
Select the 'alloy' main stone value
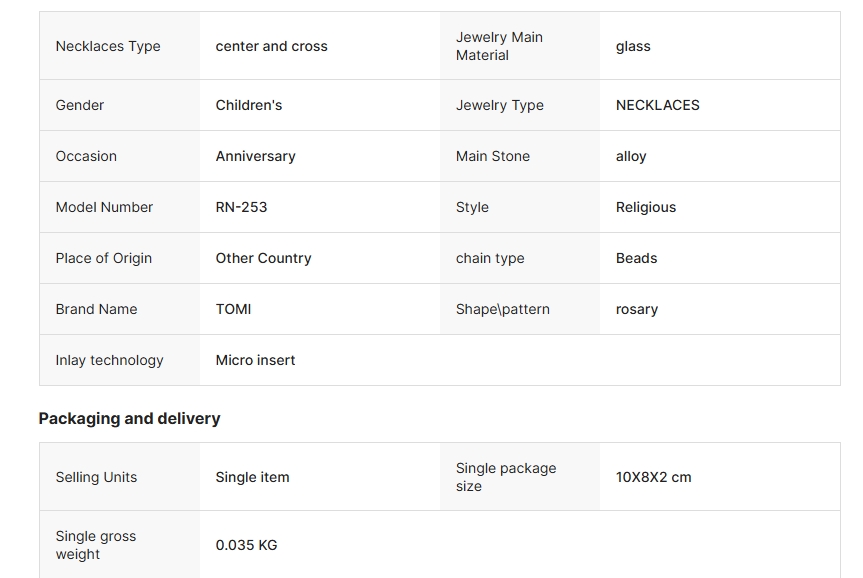click(631, 156)
